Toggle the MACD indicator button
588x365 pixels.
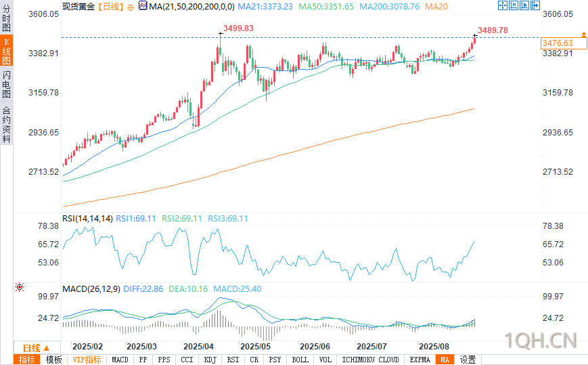tap(120, 360)
